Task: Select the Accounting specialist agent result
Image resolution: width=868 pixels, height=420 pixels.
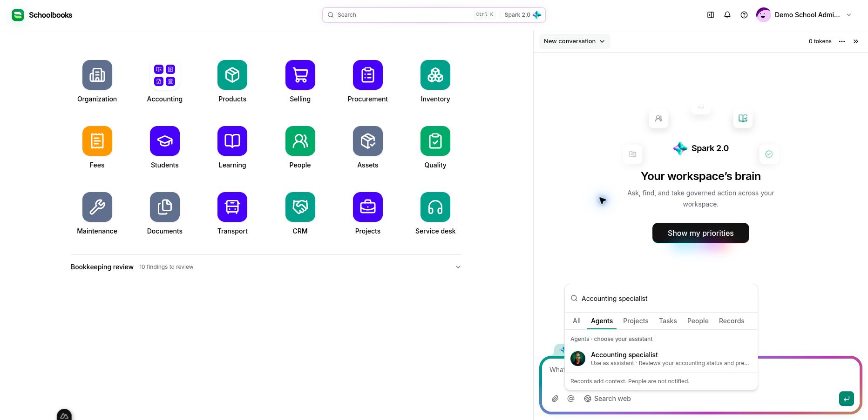Action: tap(661, 359)
